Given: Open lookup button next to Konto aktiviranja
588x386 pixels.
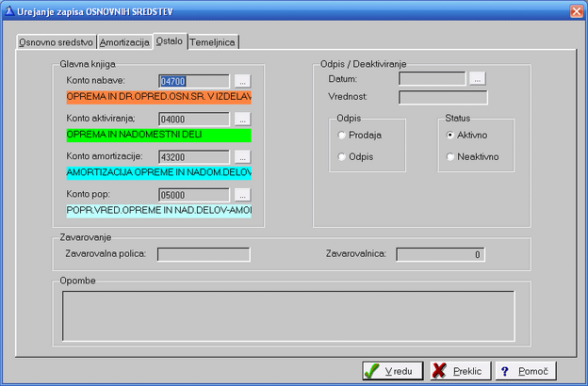Looking at the screenshot, I should tap(242, 120).
